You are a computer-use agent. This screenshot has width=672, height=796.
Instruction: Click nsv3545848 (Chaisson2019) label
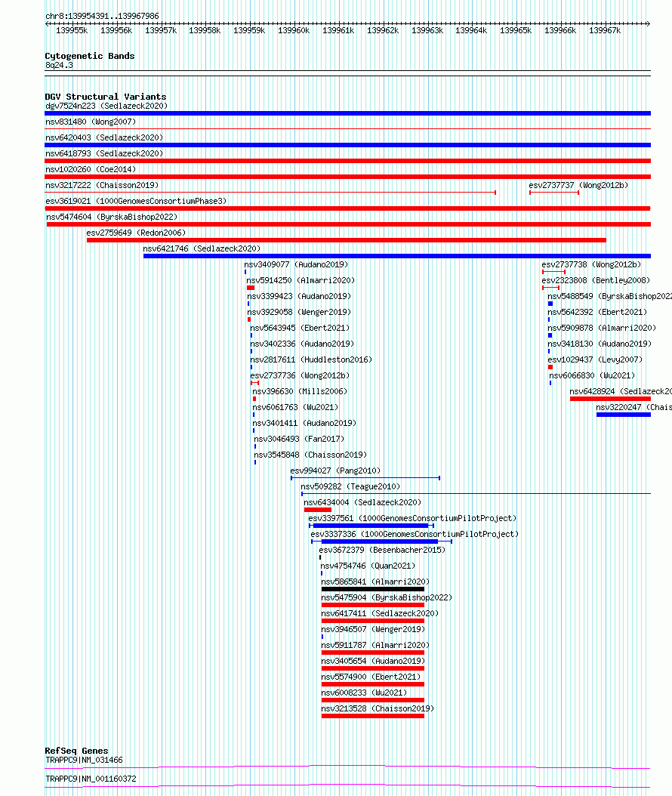(310, 455)
